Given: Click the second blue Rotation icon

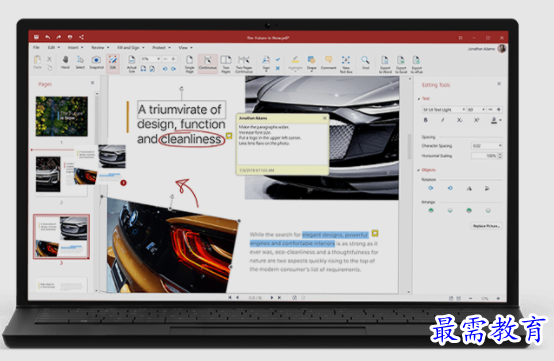Looking at the screenshot, I should pos(450,188).
